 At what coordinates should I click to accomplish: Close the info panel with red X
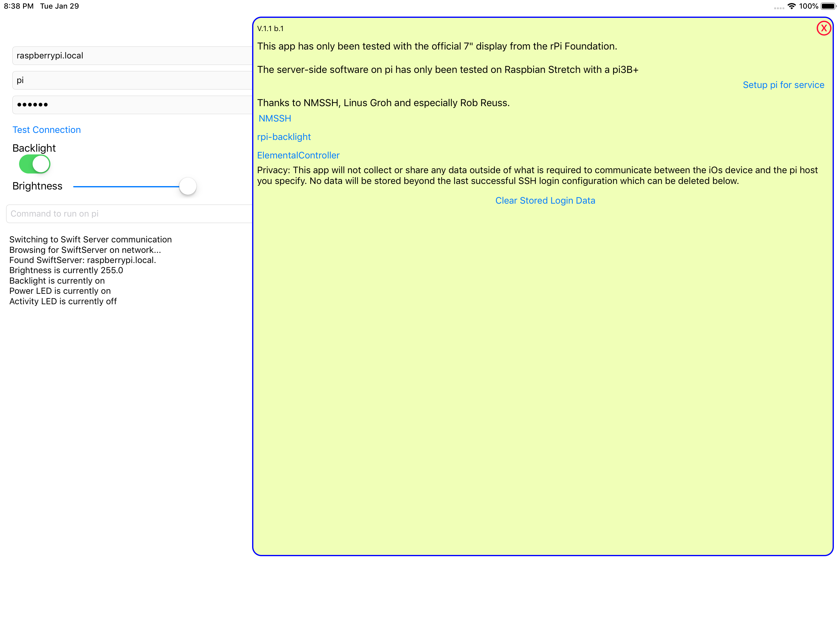823,28
